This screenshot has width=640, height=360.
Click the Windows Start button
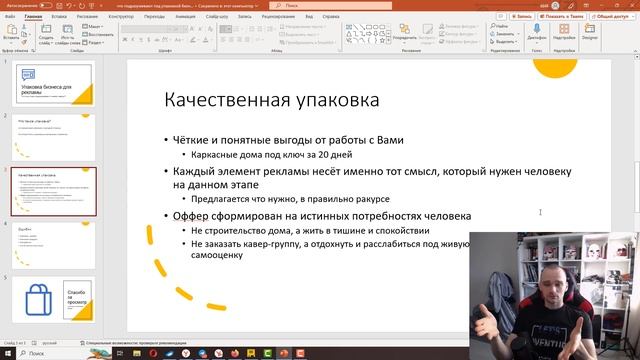(x=8, y=353)
